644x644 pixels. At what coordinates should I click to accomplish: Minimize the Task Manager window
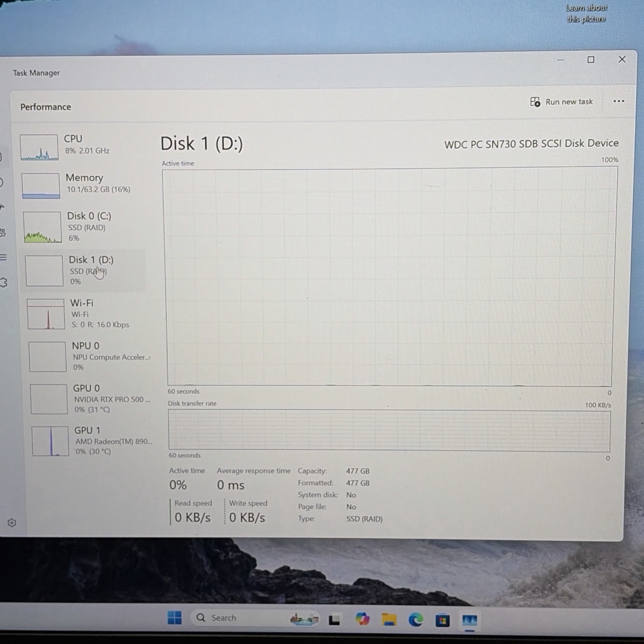coord(560,60)
